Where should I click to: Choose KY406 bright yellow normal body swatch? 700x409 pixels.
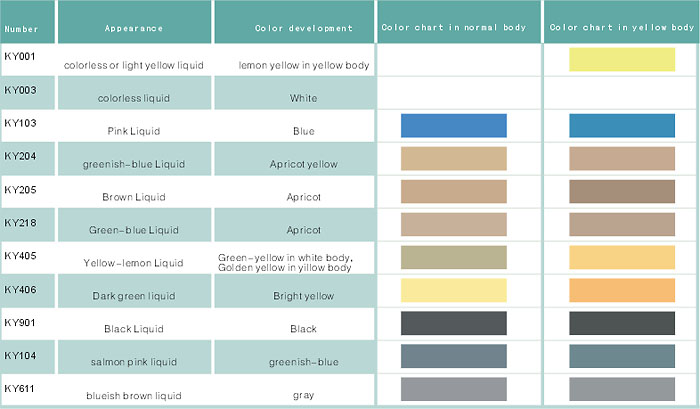click(x=454, y=290)
